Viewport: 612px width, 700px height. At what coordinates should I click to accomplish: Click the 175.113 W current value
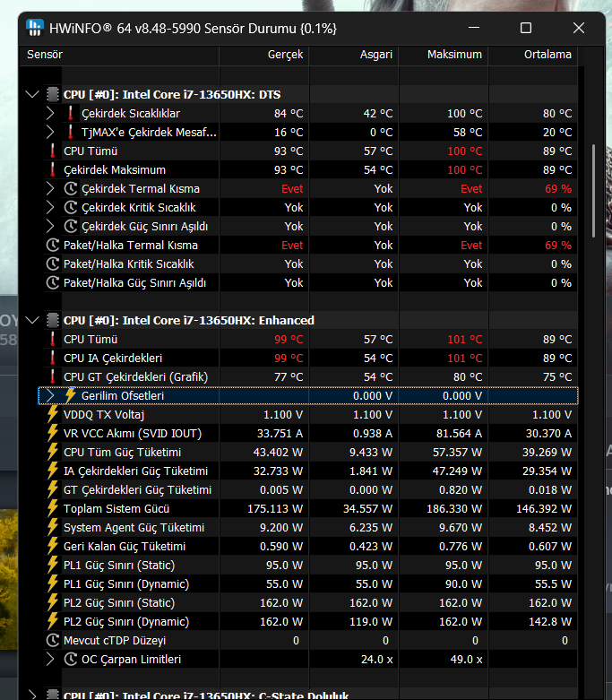click(x=275, y=508)
